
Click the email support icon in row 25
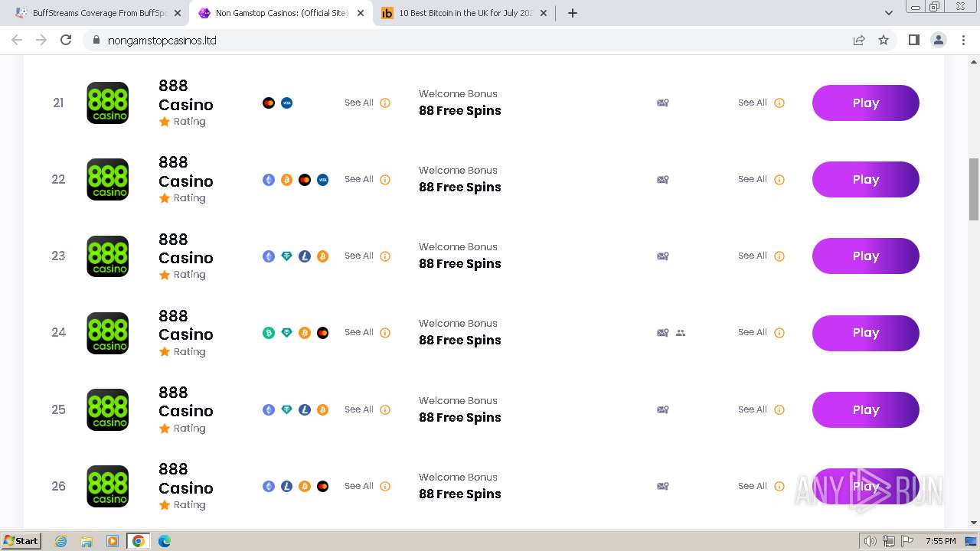click(x=663, y=409)
